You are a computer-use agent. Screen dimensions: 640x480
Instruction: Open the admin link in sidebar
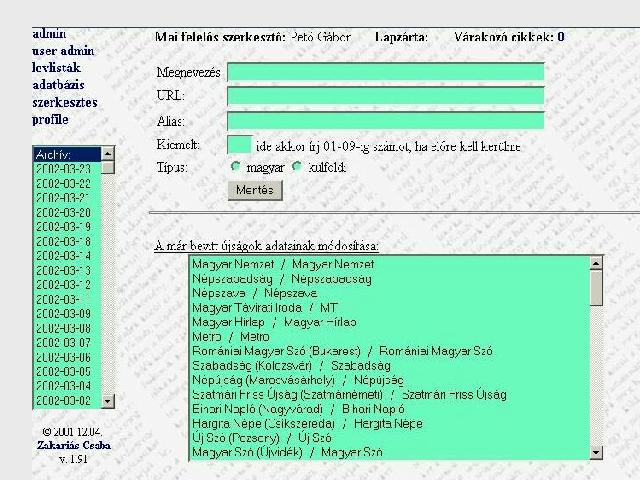coord(49,33)
